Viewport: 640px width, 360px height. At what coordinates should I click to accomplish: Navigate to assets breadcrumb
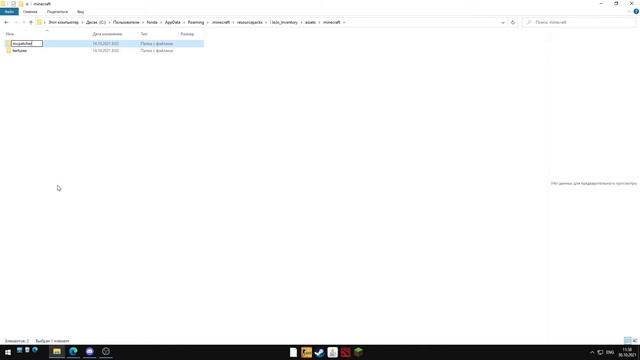pyautogui.click(x=311, y=22)
